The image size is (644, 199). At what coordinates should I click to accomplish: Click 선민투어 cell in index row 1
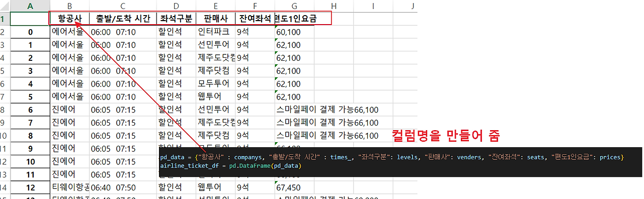(215, 45)
